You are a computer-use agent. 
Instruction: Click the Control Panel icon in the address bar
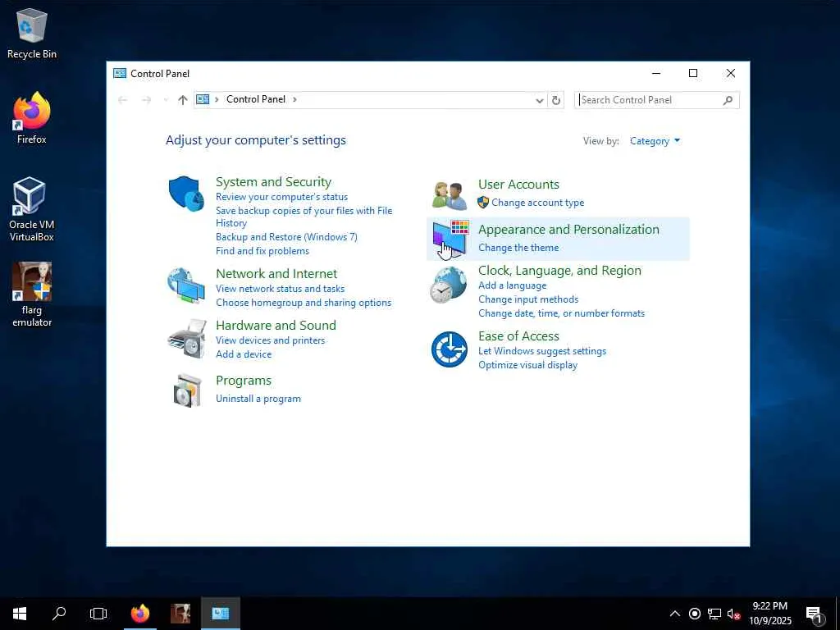point(203,99)
